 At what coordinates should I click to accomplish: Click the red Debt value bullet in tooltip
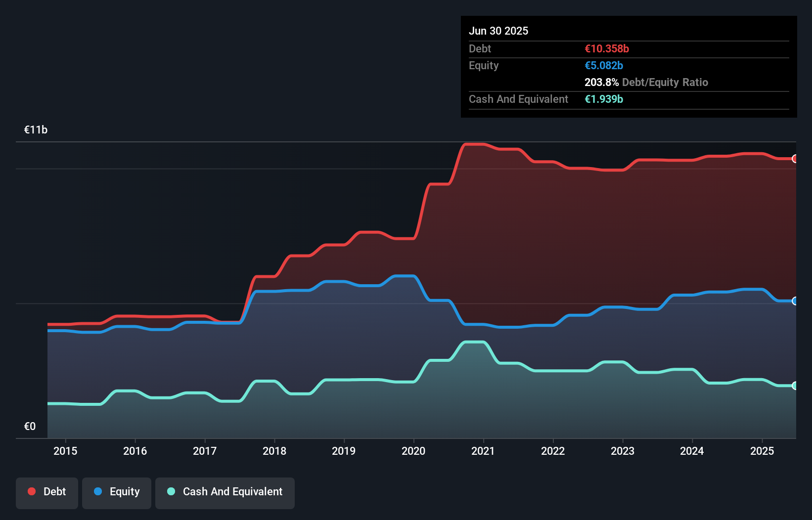606,48
